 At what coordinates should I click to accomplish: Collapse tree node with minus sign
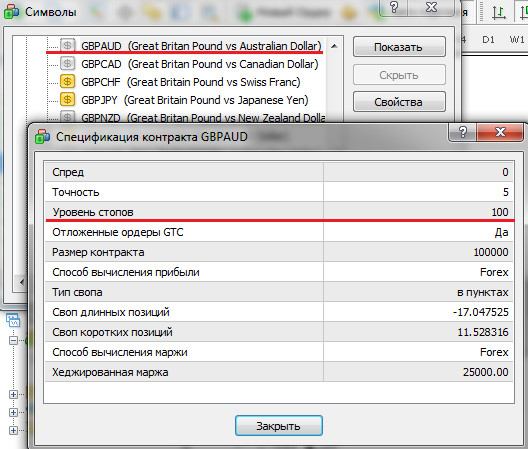click(13, 341)
